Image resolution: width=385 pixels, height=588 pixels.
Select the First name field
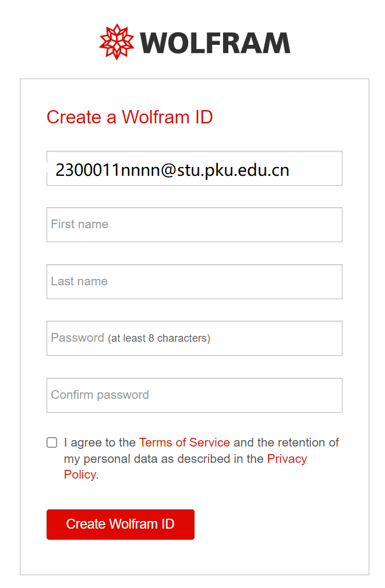[195, 225]
